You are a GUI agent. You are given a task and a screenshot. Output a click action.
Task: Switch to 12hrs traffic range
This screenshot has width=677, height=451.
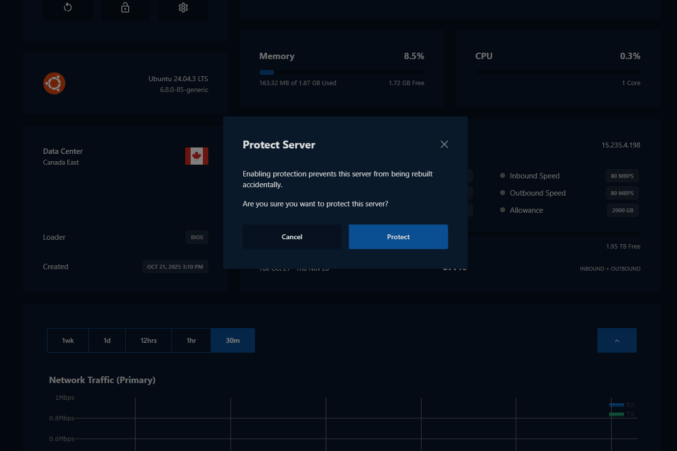pyautogui.click(x=148, y=341)
